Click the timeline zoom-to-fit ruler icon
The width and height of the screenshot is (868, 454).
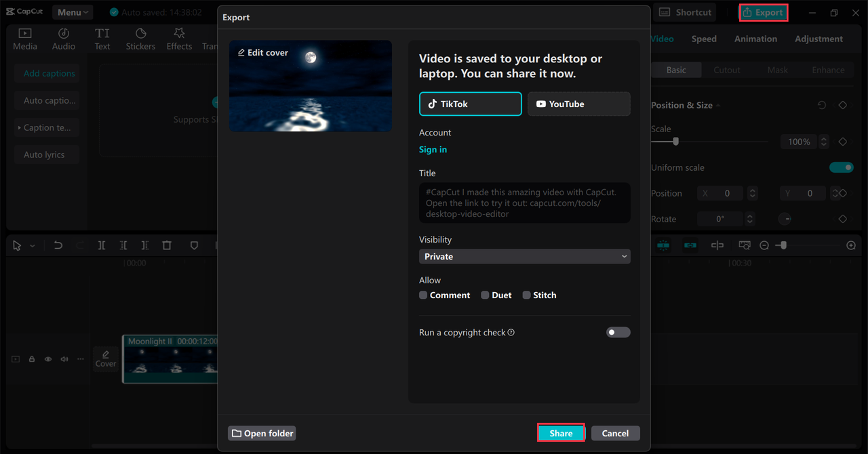[x=745, y=245]
